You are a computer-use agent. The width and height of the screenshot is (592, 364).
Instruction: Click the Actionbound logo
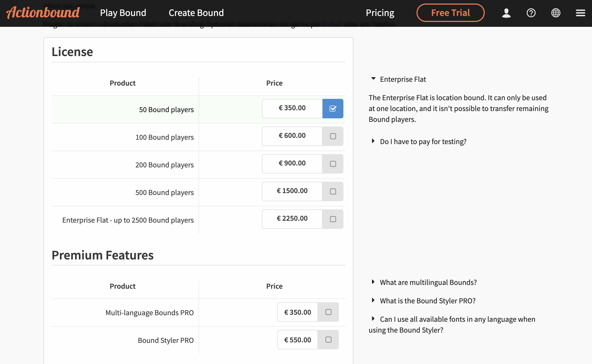(43, 13)
